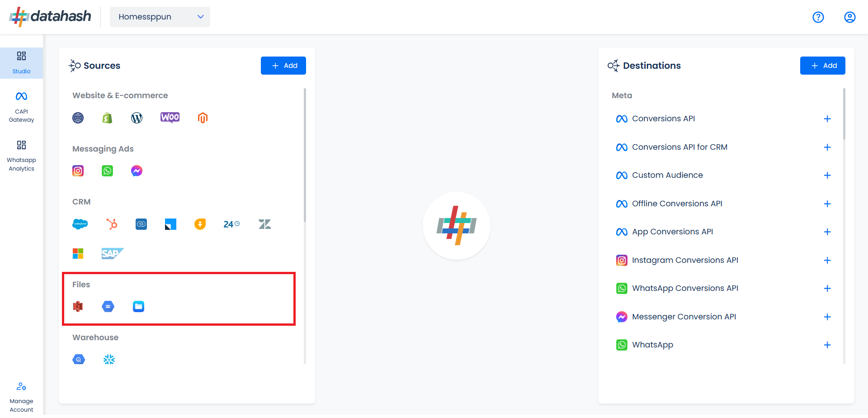Select the WordPress source icon
This screenshot has width=868, height=418.
click(x=137, y=118)
